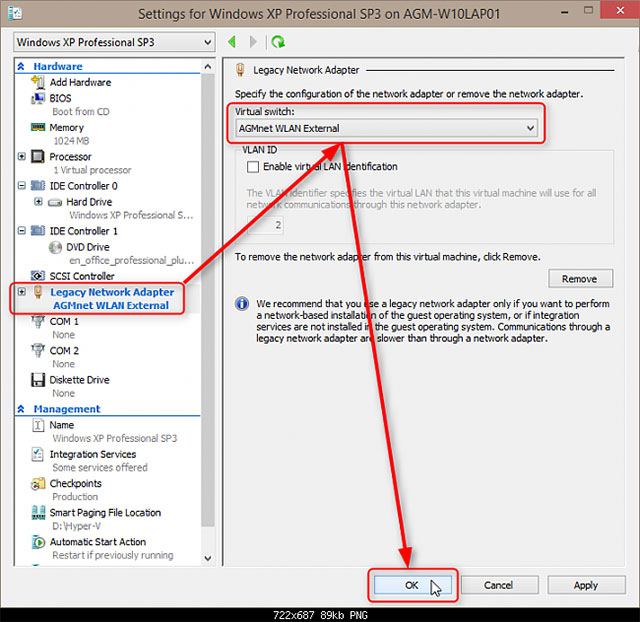Click the 'D:\Hyper-V' path text
This screenshot has width=640, height=622.
[76, 526]
